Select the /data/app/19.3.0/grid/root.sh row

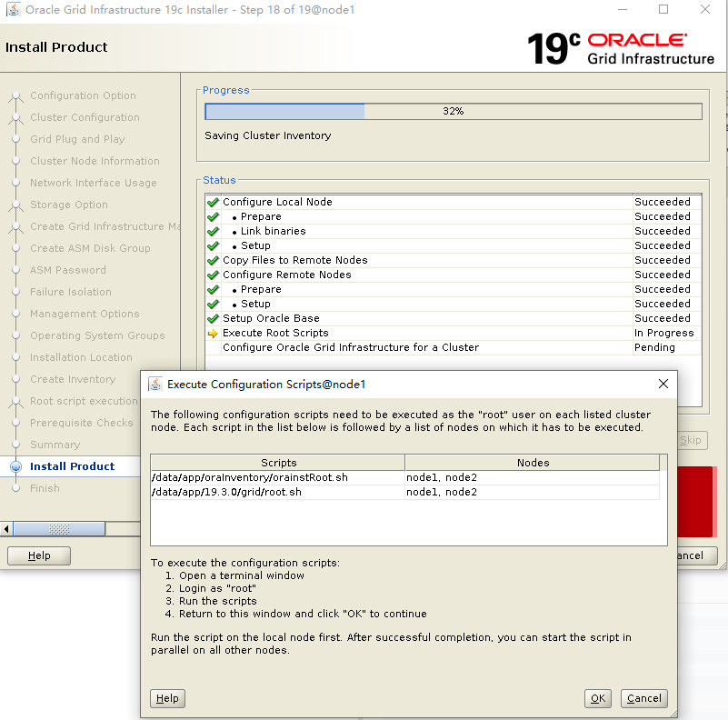tap(404, 492)
